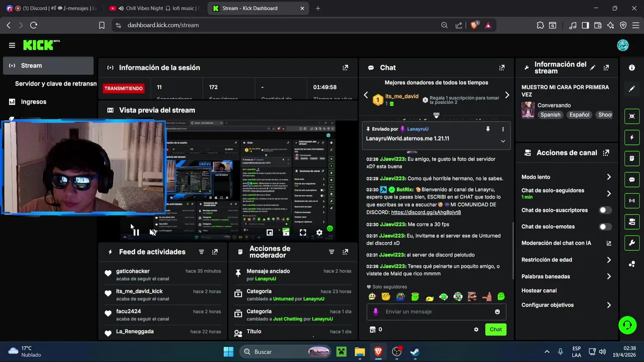
Task: Go to previous top donor with left arrow
Action: [x=366, y=95]
